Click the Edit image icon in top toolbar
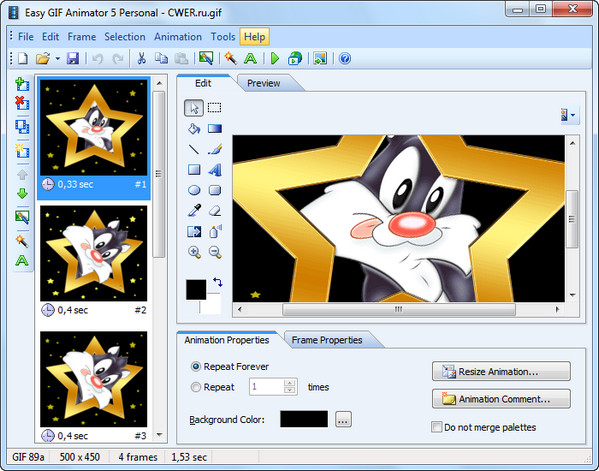 [206, 58]
